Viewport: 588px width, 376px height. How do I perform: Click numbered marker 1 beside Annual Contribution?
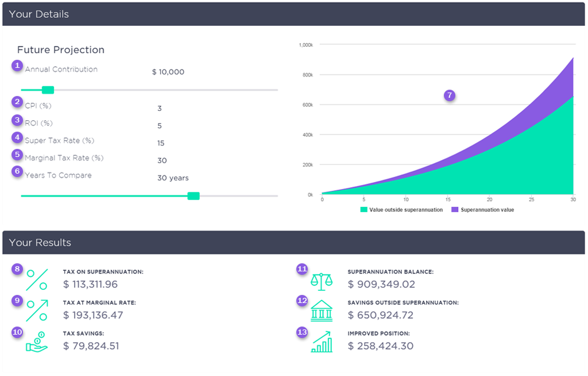coord(17,66)
